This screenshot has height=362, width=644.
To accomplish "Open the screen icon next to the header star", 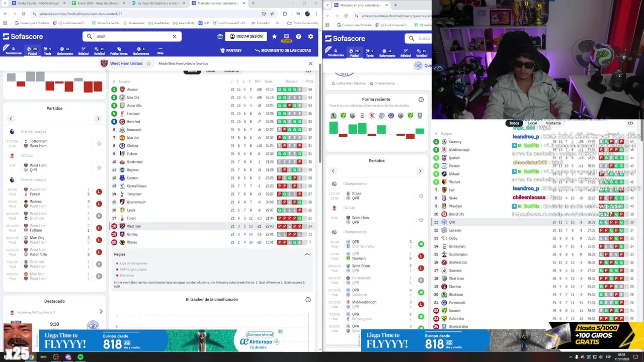I will pos(286,36).
